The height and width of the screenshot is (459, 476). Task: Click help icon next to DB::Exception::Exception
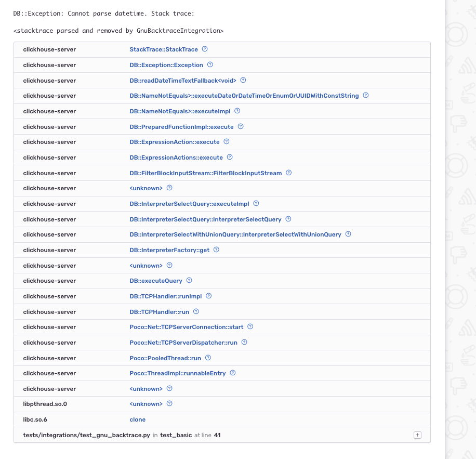pos(210,64)
